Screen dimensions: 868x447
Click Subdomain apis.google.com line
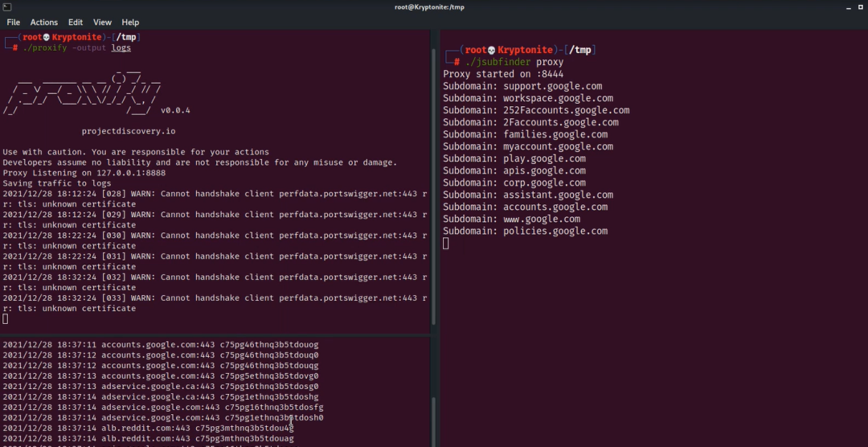click(x=514, y=170)
